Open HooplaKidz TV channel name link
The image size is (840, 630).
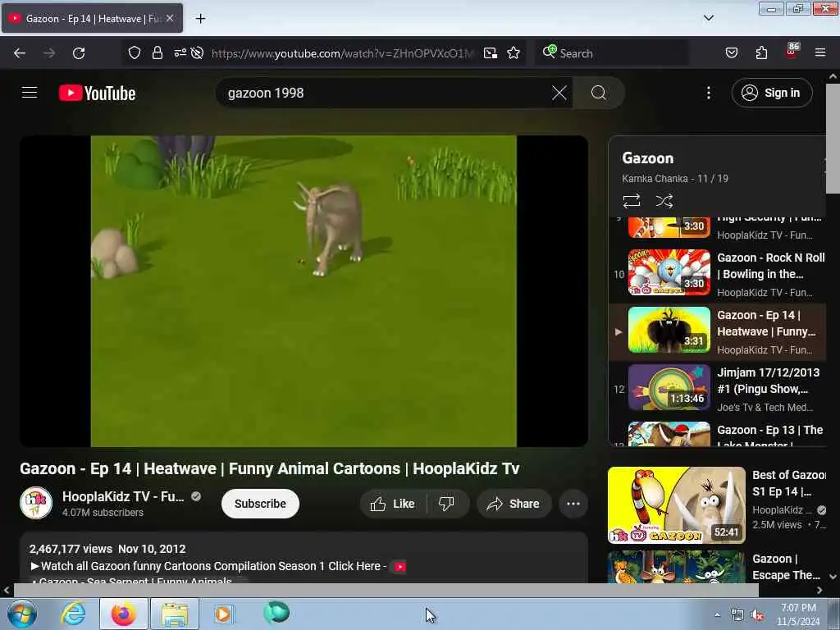pyautogui.click(x=123, y=496)
